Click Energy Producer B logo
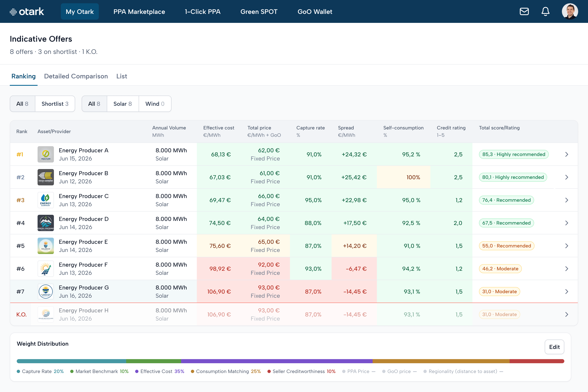This screenshot has width=588, height=392. tap(46, 177)
